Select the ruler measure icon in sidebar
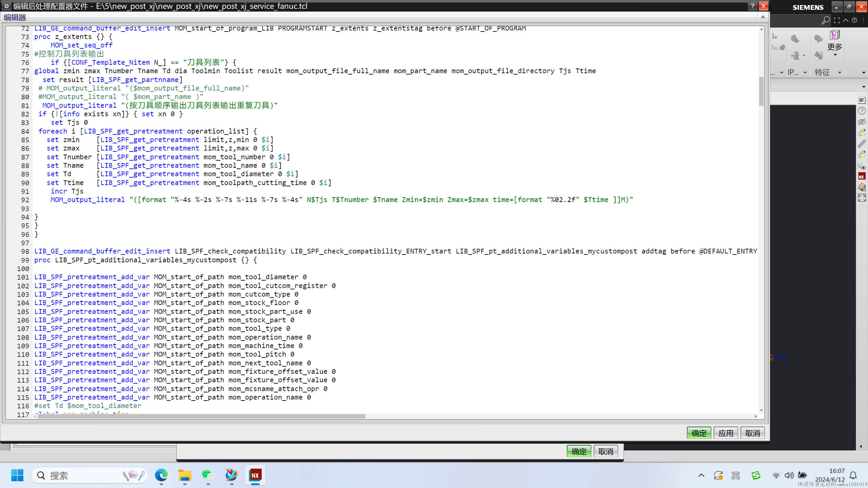This screenshot has width=868, height=488. pos(862,144)
